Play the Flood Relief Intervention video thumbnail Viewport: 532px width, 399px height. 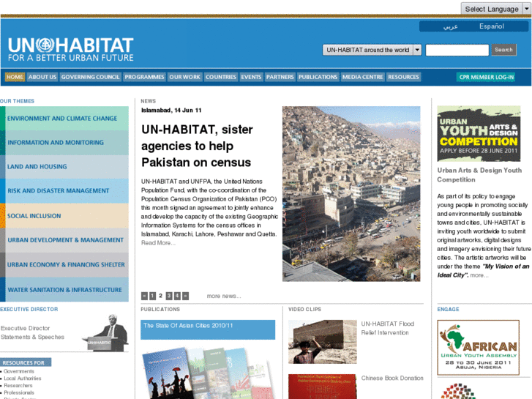(x=322, y=342)
